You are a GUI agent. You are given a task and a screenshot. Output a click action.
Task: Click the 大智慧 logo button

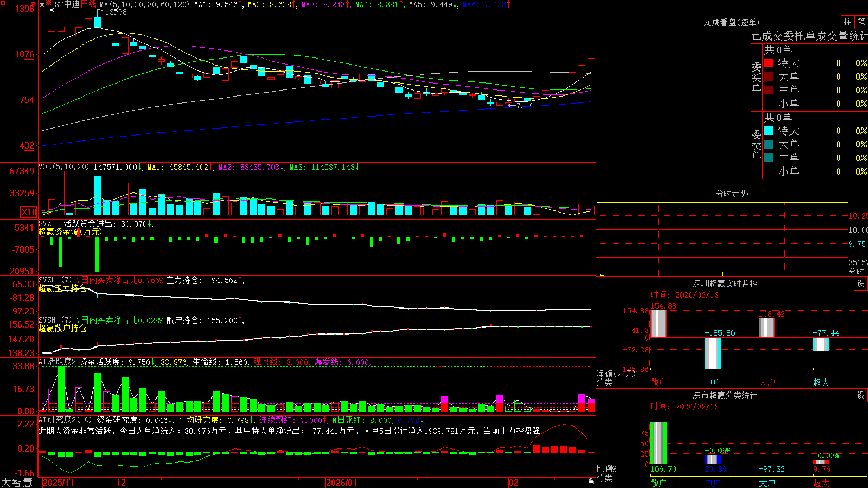tap(17, 482)
